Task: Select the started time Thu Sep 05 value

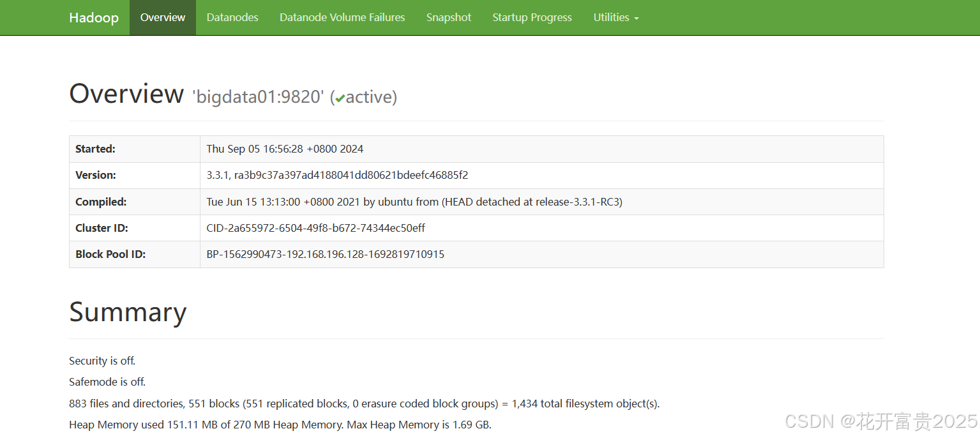Action: point(285,149)
